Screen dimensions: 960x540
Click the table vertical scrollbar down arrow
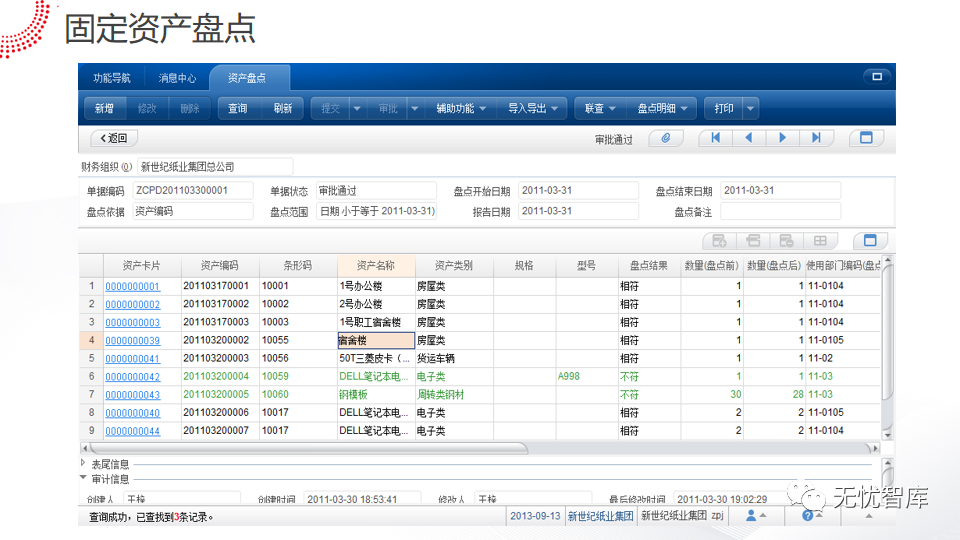coord(888,435)
